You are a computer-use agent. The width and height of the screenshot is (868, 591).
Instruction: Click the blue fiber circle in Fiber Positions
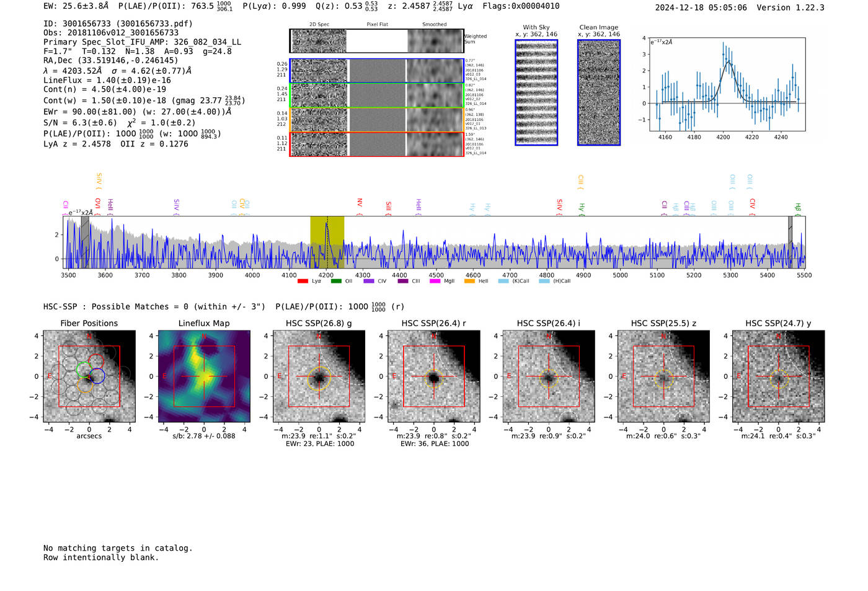97,376
